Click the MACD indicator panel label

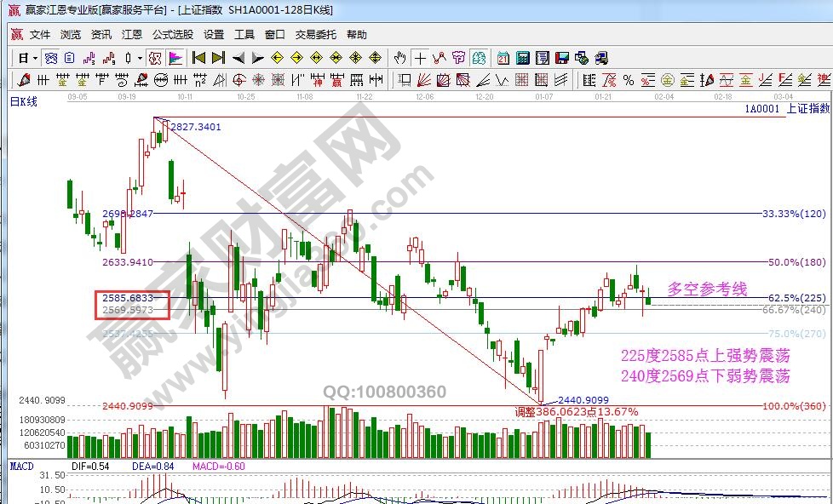point(21,466)
